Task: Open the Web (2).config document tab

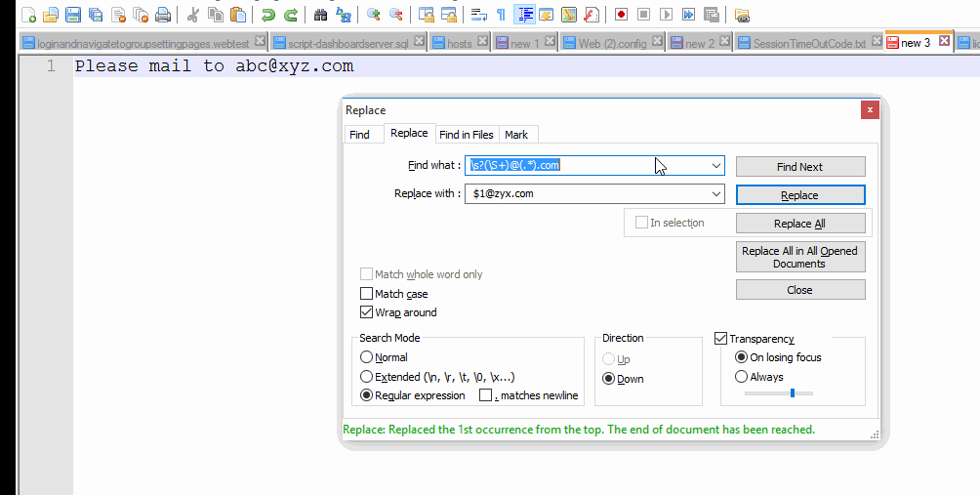Action: pos(612,43)
